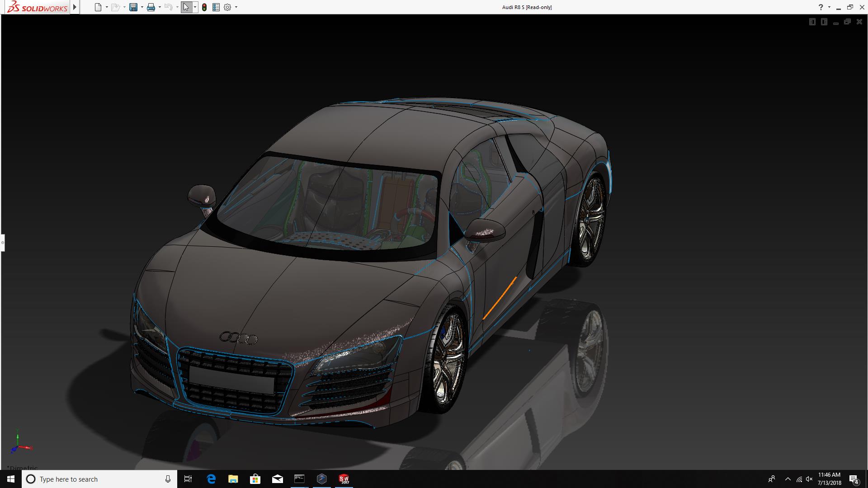Image resolution: width=868 pixels, height=488 pixels.
Task: Open SolidWorks 2017 in the taskbar
Action: tap(344, 479)
